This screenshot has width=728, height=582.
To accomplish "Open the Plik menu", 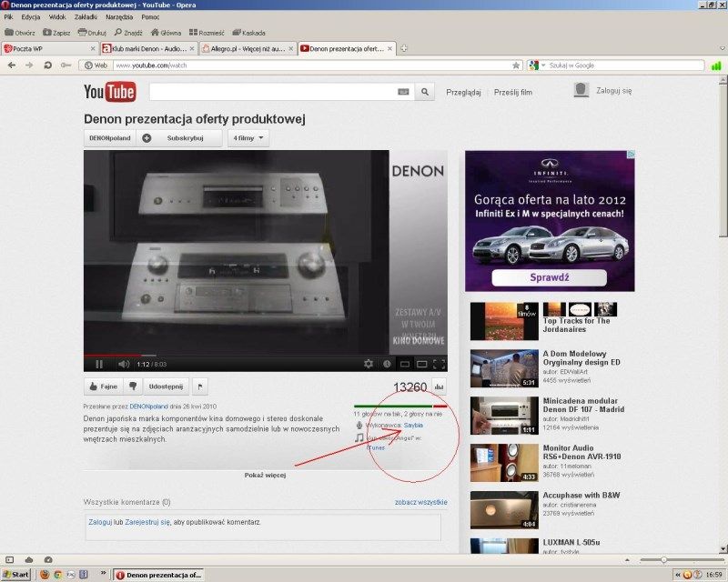I will [8, 17].
